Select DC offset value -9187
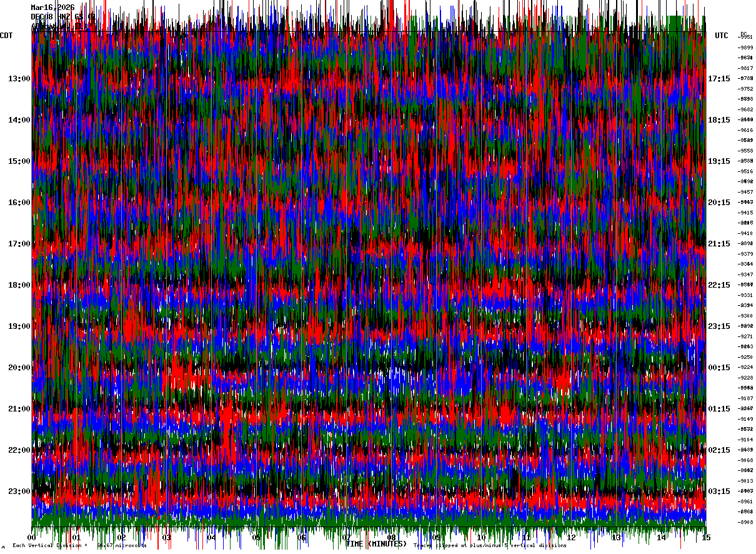Viewport: 756px width, 554px height. coord(747,398)
